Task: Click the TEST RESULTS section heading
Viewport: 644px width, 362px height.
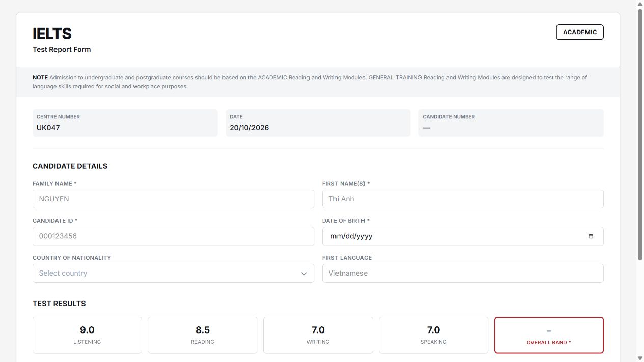Action: click(59, 304)
